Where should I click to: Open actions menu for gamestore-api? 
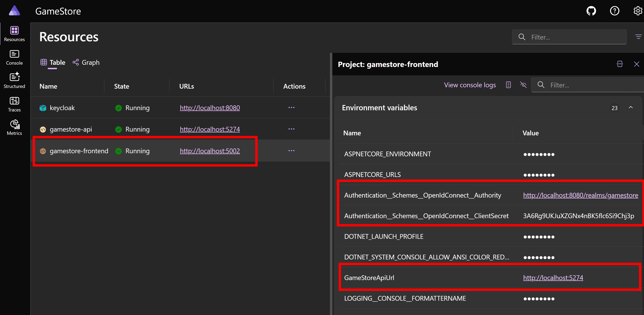(291, 129)
